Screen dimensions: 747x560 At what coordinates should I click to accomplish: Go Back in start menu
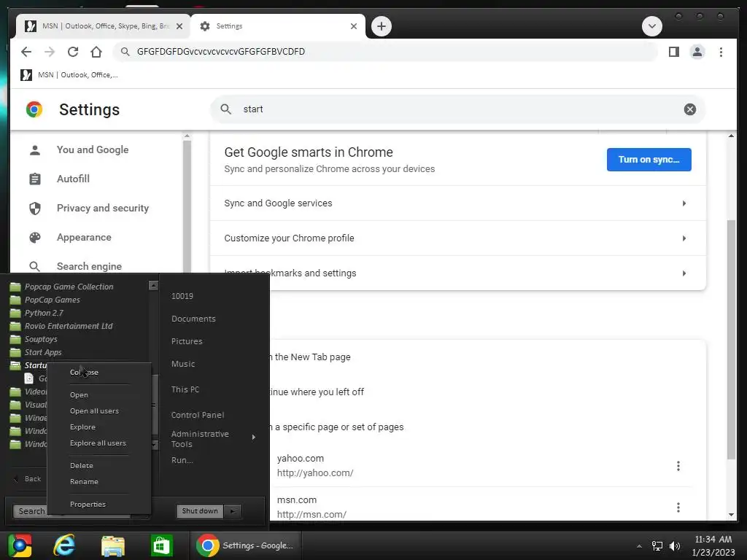pyautogui.click(x=27, y=479)
